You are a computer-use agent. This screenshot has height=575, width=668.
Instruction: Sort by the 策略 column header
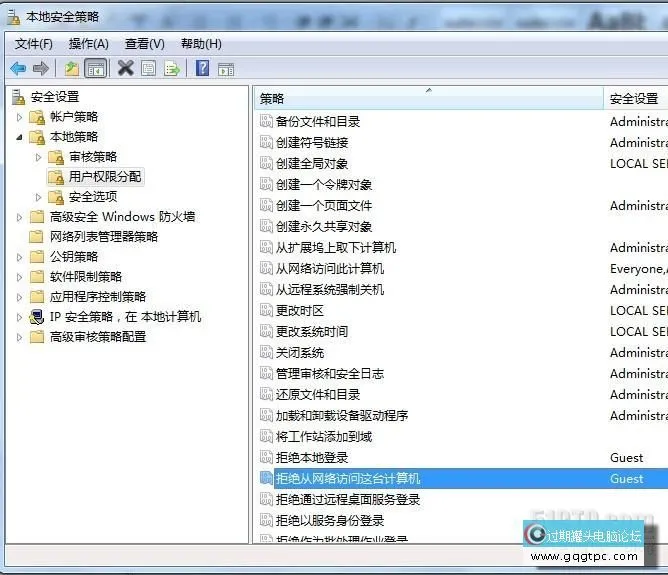(429, 98)
